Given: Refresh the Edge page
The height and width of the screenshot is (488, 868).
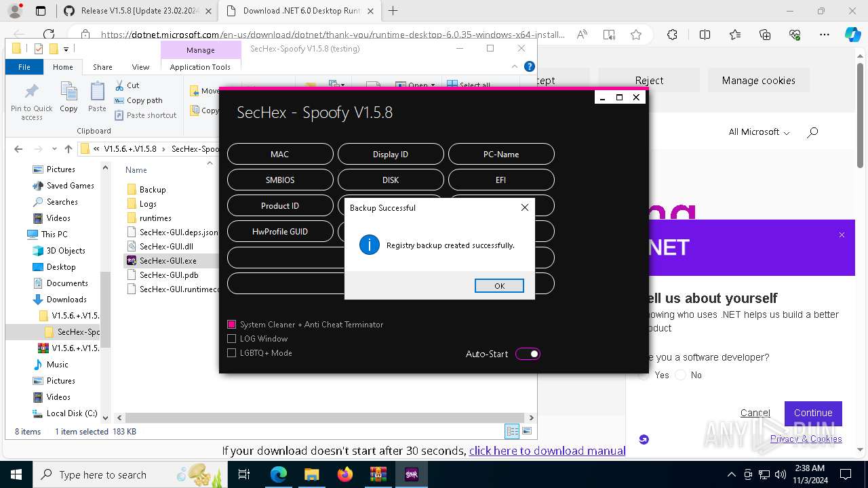Looking at the screenshot, I should tap(49, 35).
